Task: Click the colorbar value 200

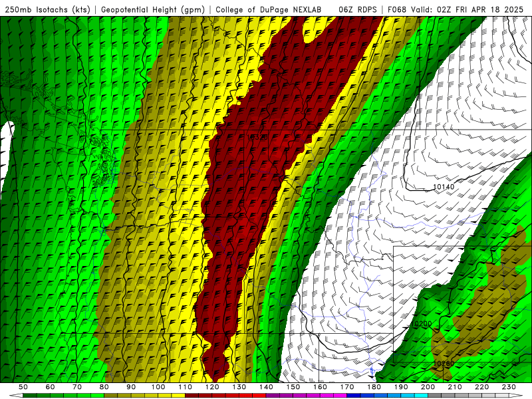Action: click(428, 387)
